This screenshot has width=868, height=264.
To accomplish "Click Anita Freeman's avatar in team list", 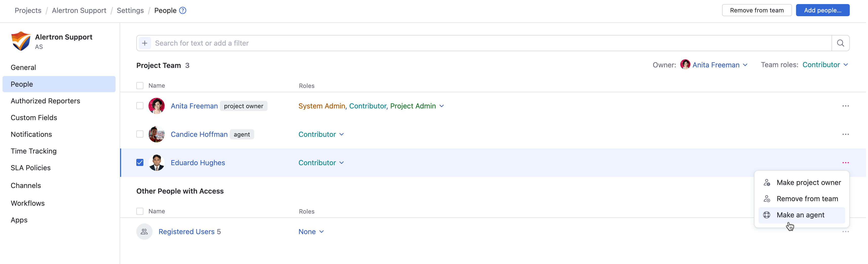I will [157, 106].
